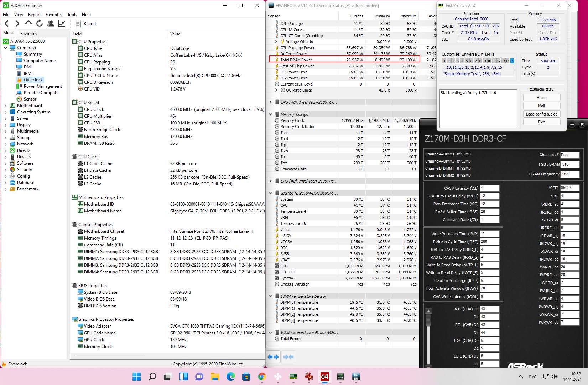The image size is (588, 385).
Task: Open Google Chrome from the taskbar
Action: click(262, 376)
